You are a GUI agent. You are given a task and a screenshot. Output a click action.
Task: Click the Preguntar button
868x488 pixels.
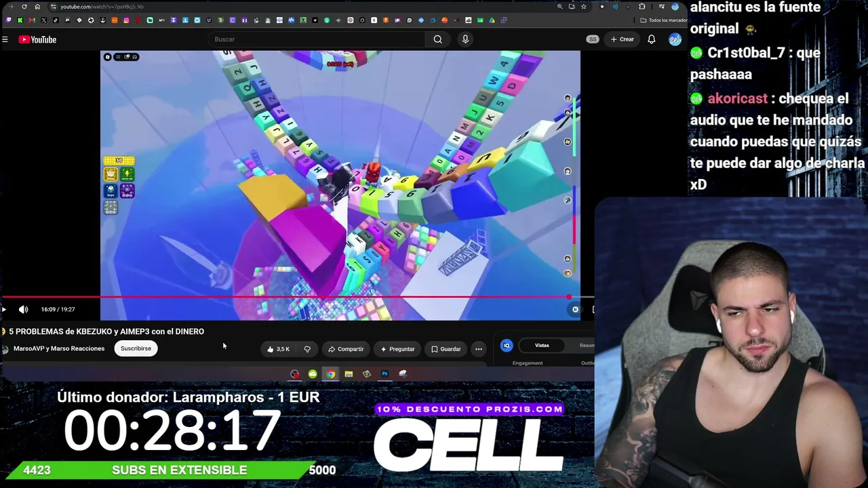(397, 349)
